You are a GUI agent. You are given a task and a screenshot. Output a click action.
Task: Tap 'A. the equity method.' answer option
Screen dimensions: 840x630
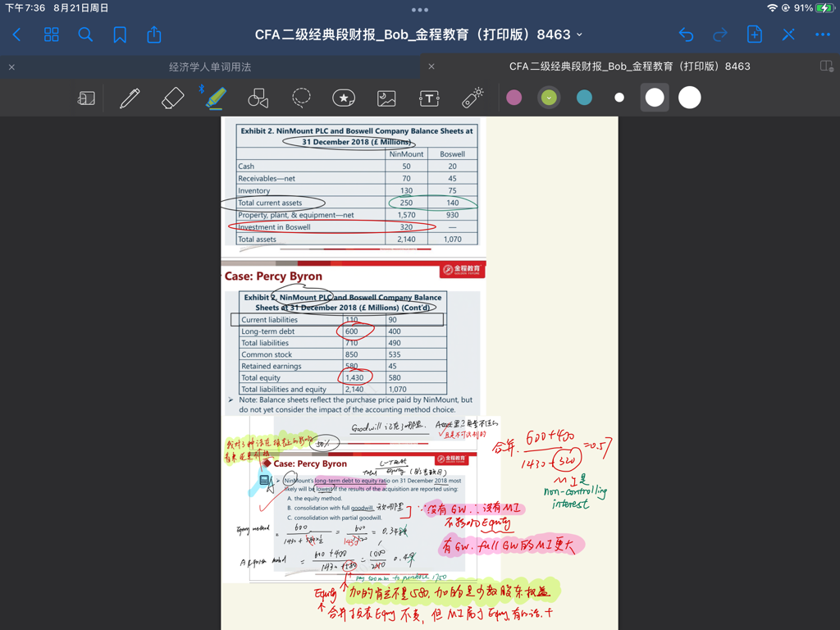(314, 498)
